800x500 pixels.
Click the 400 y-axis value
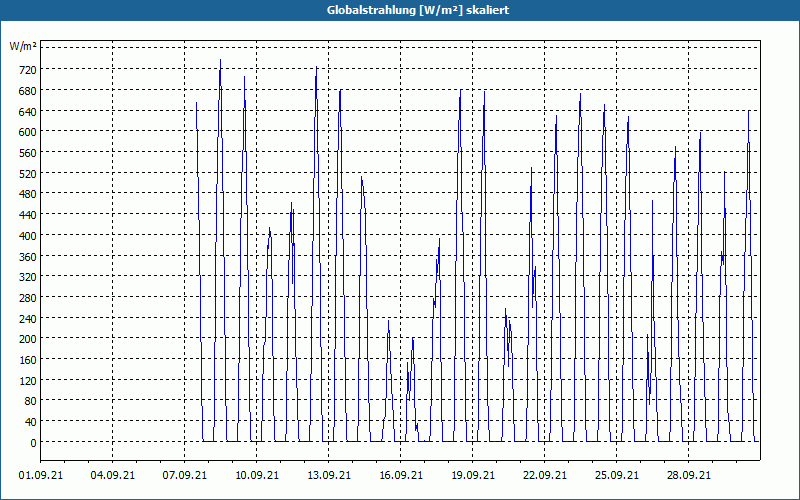coord(28,236)
